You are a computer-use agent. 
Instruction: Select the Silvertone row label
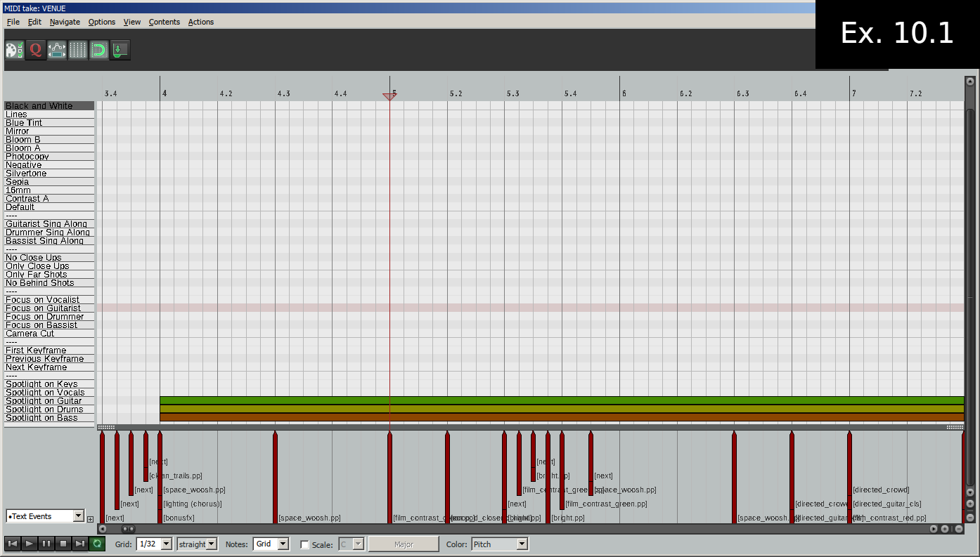[49, 173]
